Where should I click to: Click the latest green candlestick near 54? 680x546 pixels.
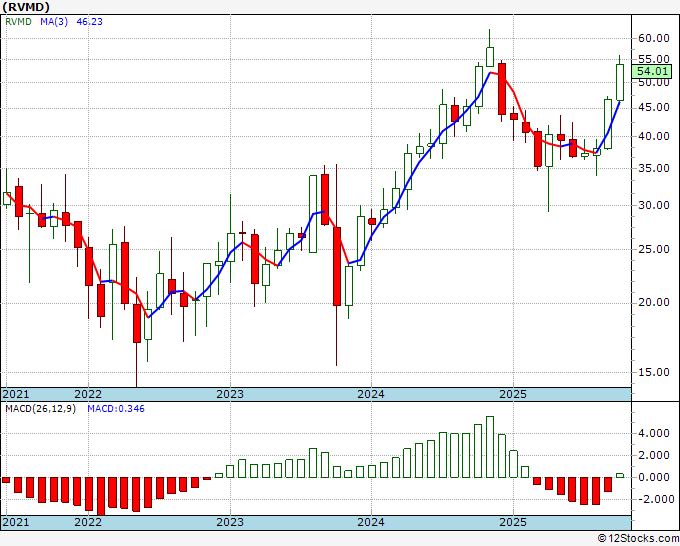[620, 82]
